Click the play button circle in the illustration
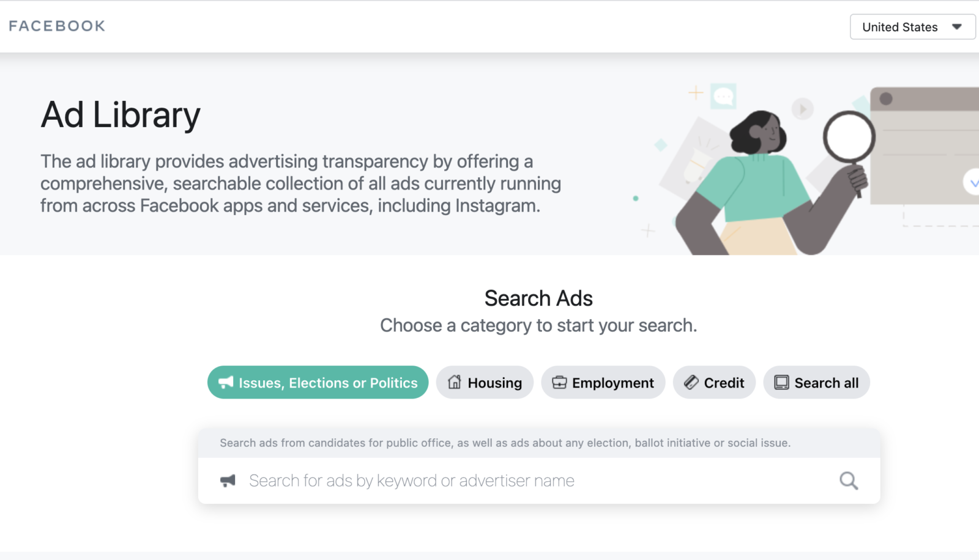Viewport: 979px width, 560px height. pyautogui.click(x=802, y=109)
